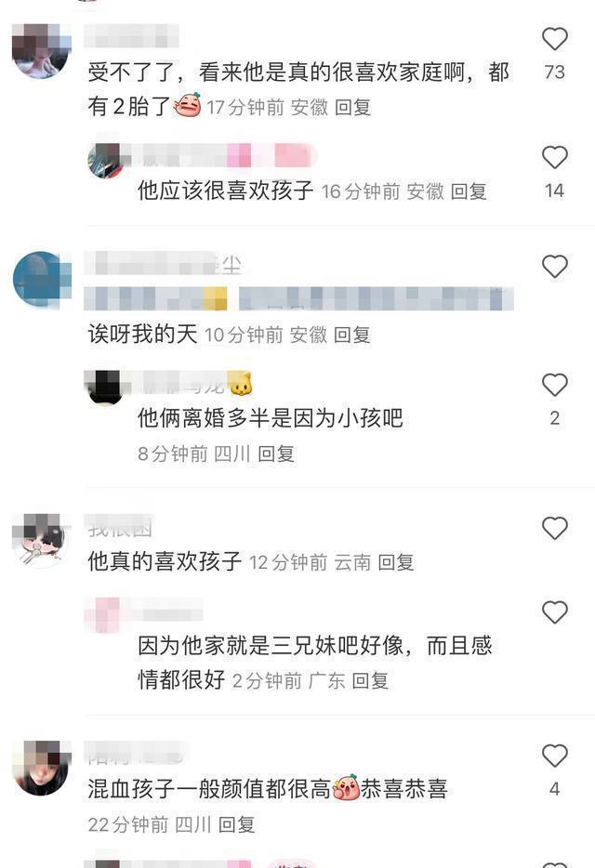Heart the comment '他真的喜欢孩子'

tap(554, 528)
